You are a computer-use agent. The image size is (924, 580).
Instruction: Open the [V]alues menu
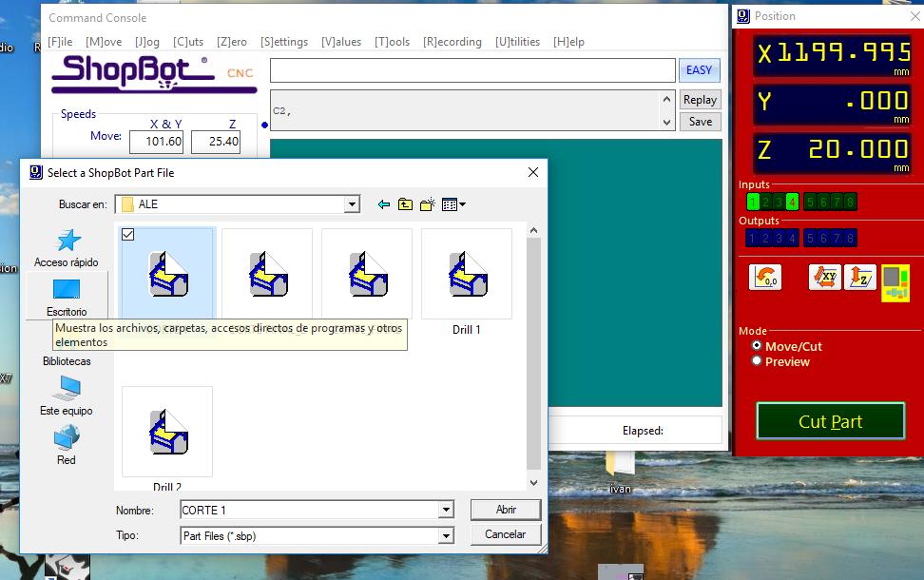click(x=341, y=42)
